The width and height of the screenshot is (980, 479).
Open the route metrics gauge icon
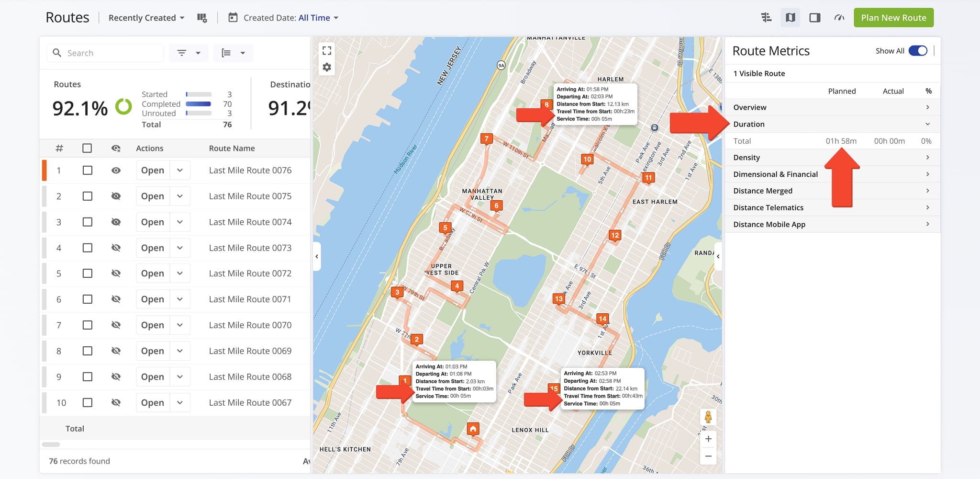[x=839, y=18]
